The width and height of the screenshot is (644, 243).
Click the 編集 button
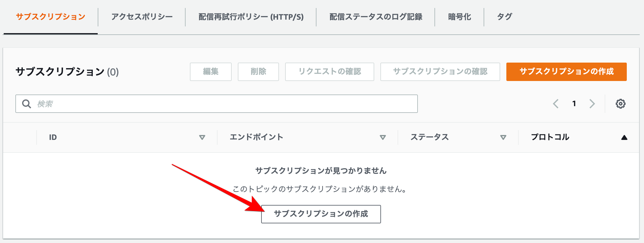click(211, 72)
